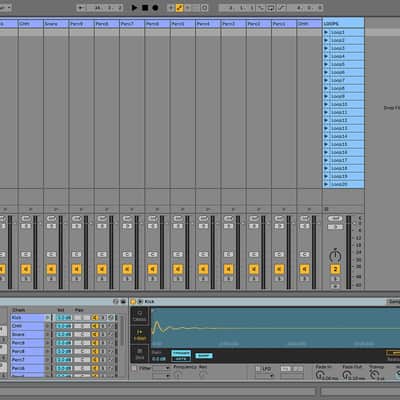Toggle the yellow Automation Arm button
Image resolution: width=400 pixels, height=400 pixels.
[x=179, y=8]
